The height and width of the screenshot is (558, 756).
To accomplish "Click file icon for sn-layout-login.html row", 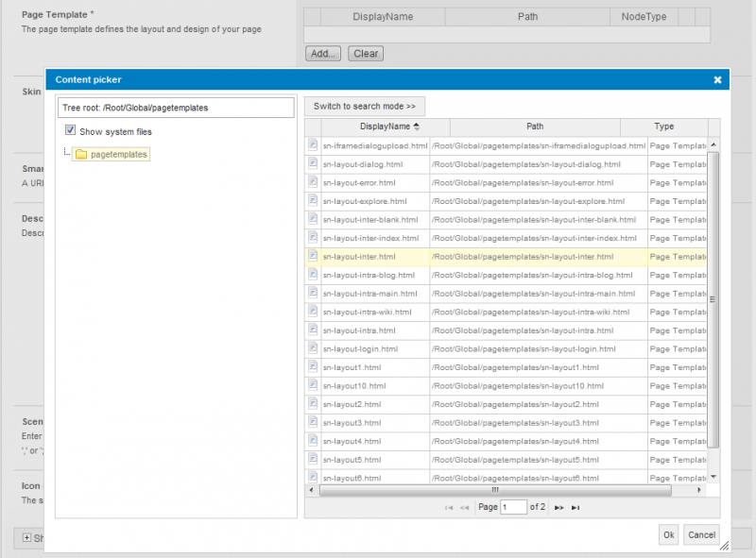I will tap(313, 347).
